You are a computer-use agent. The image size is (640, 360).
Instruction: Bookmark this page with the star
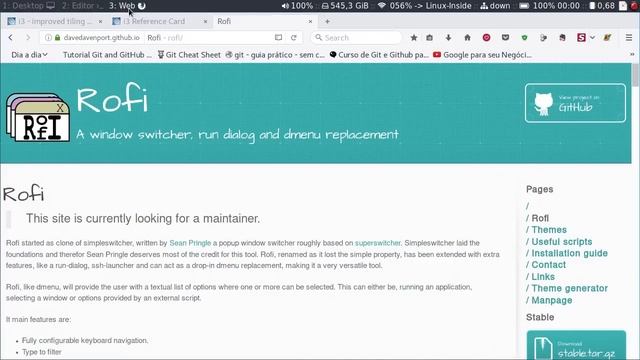[413, 38]
